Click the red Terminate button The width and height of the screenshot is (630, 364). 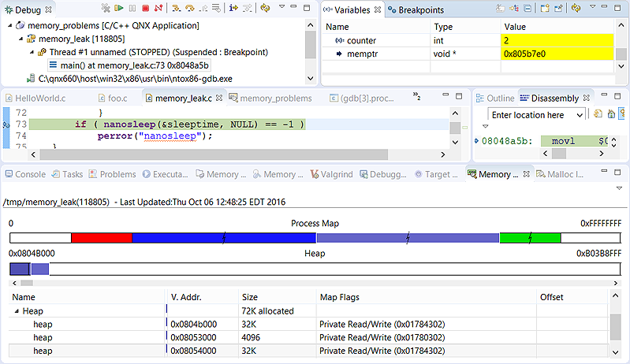tap(145, 9)
